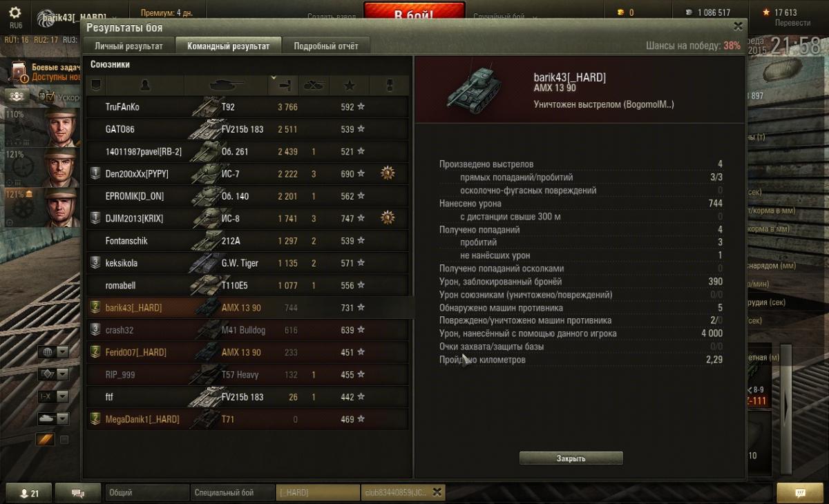This screenshot has height=504, width=829.
Task: Click the Закрыть button
Action: [571, 458]
